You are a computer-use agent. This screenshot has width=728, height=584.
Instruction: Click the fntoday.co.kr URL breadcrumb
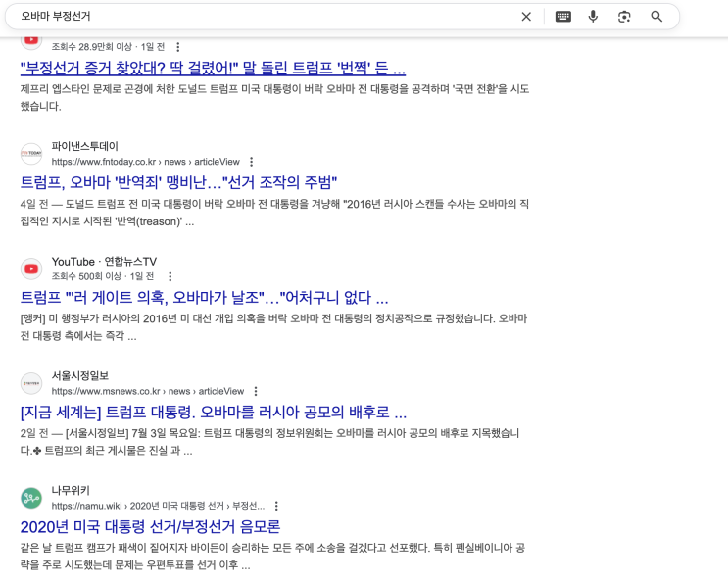click(x=145, y=162)
